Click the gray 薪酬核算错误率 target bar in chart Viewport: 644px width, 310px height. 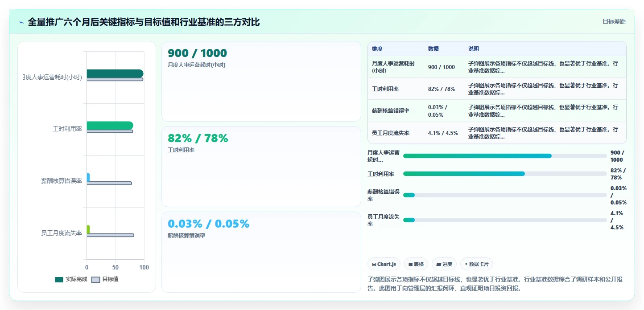[109, 183]
